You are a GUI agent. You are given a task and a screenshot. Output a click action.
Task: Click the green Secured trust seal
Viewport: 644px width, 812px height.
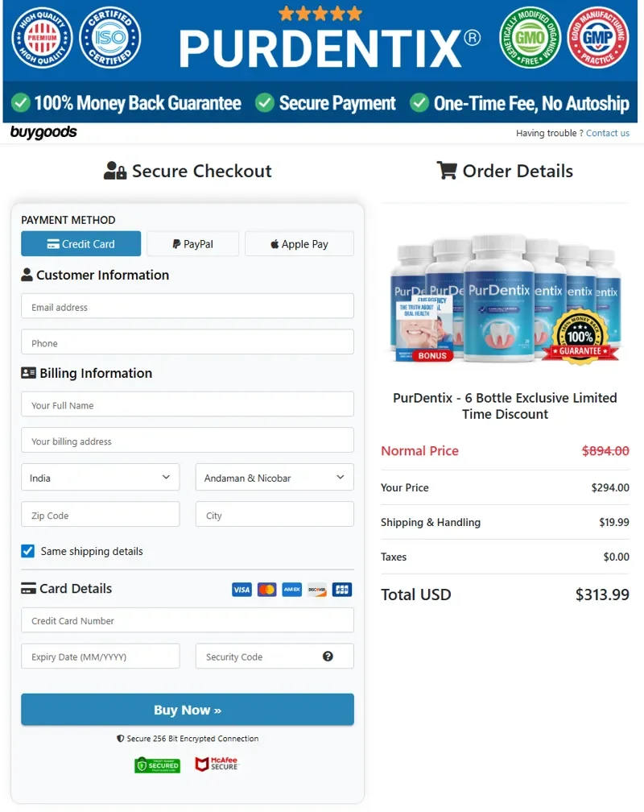point(157,764)
